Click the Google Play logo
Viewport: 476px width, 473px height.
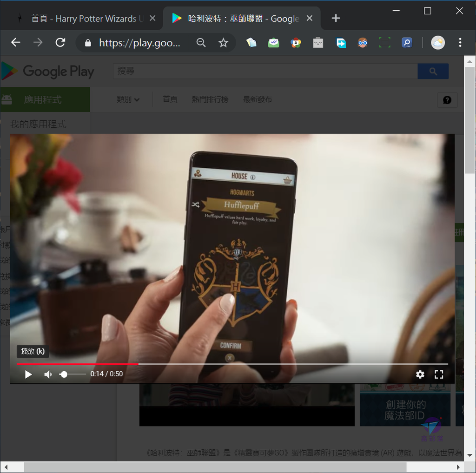[x=48, y=71]
